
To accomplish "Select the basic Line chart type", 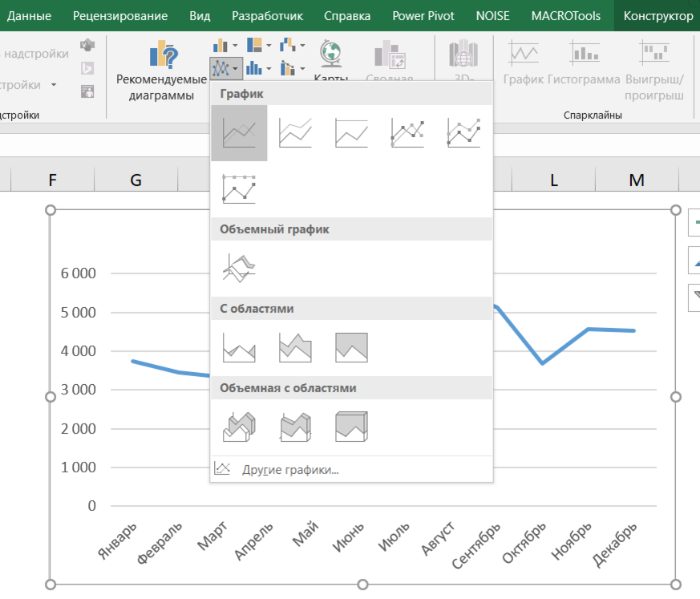I will click(x=239, y=133).
